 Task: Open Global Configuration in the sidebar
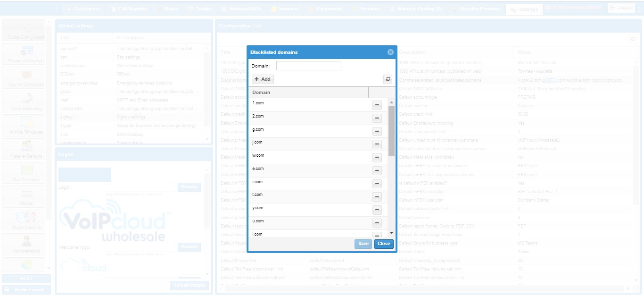[24, 30]
